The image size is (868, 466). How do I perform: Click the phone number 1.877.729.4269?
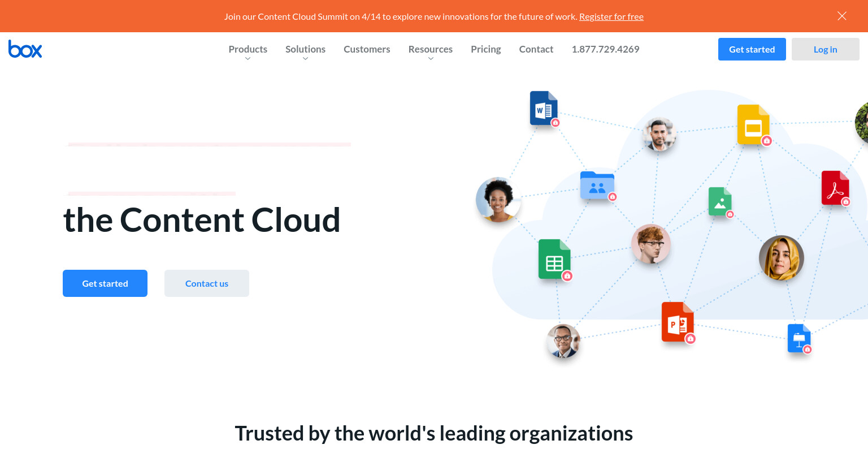coord(605,49)
